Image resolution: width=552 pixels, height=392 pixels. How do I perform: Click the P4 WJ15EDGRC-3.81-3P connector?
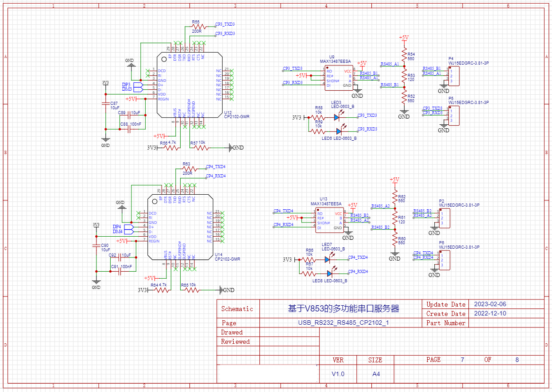(455, 75)
